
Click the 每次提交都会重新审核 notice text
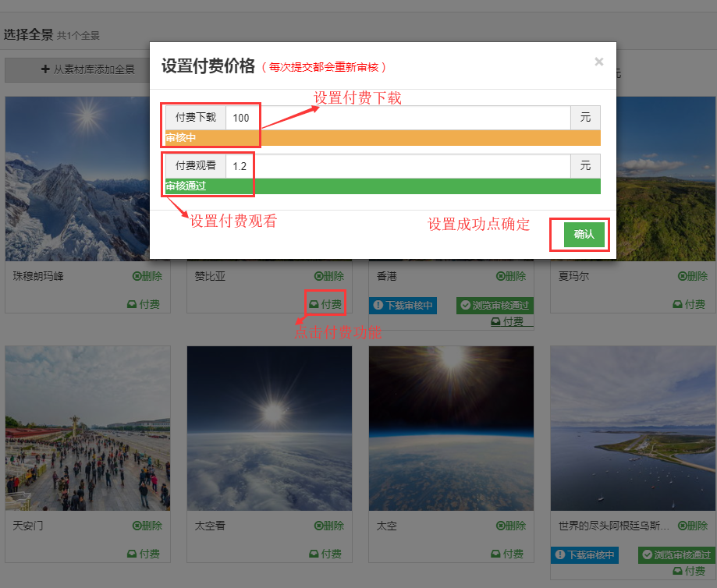(324, 67)
